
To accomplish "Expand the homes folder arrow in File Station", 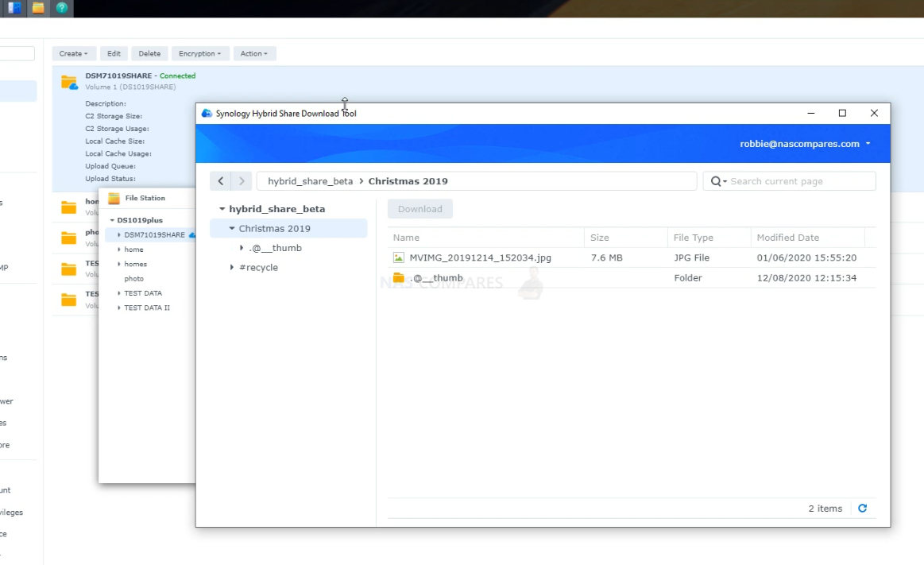I will pyautogui.click(x=119, y=264).
